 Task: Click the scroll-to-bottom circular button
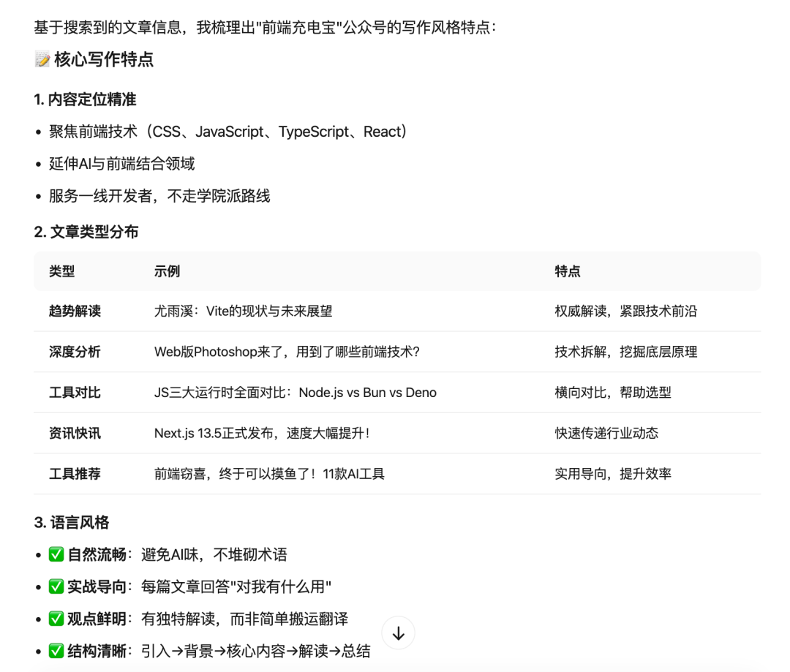tap(398, 633)
